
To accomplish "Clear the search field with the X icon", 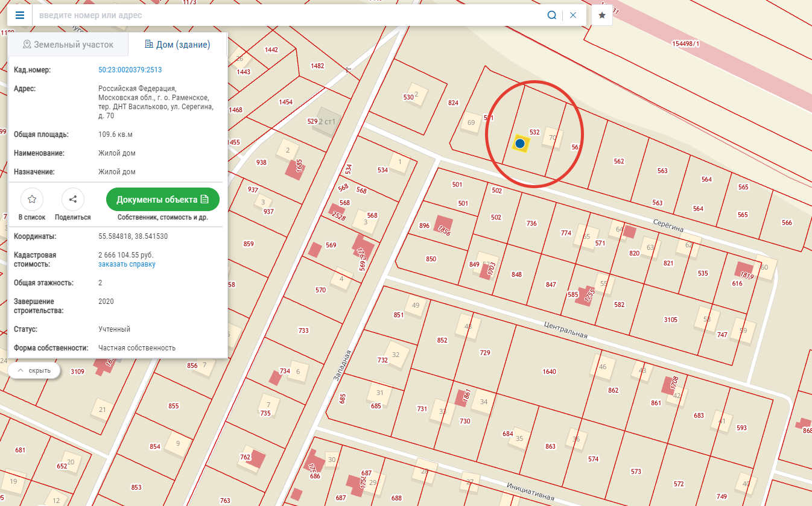I will click(573, 15).
